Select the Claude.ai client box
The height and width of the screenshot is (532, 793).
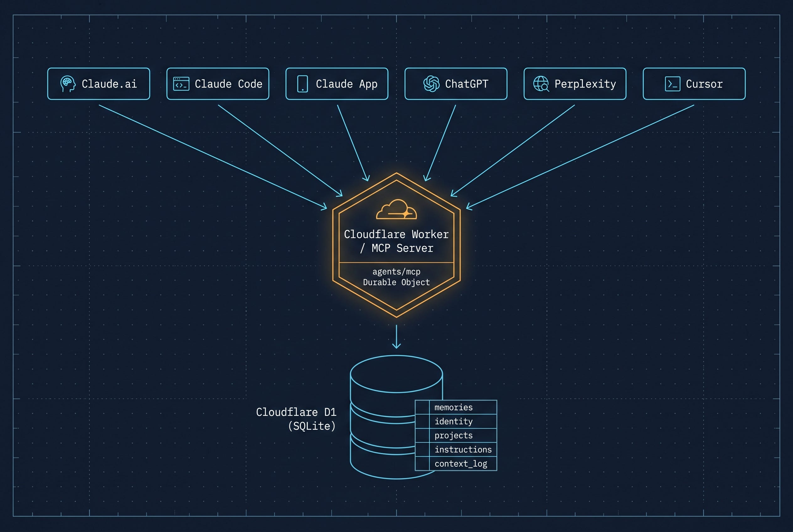99,84
